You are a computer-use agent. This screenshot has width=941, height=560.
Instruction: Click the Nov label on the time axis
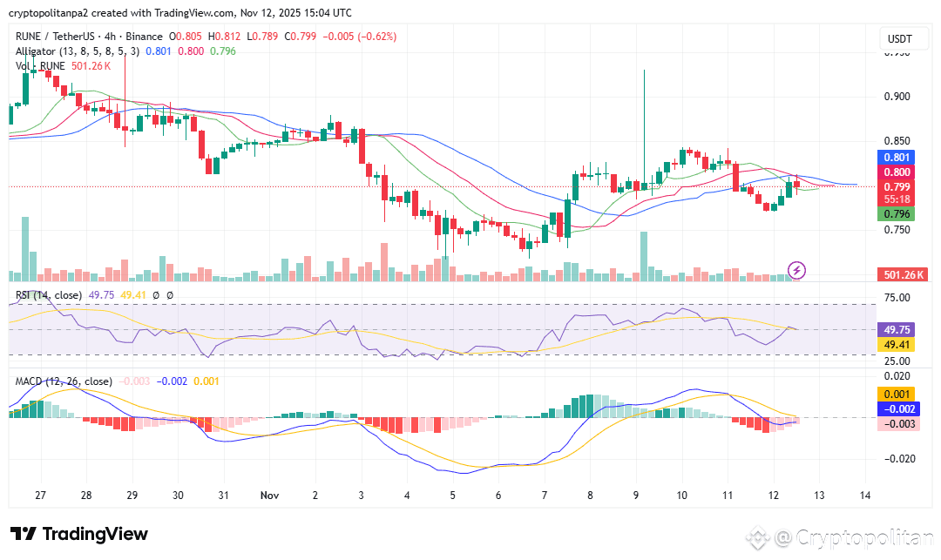[269, 496]
